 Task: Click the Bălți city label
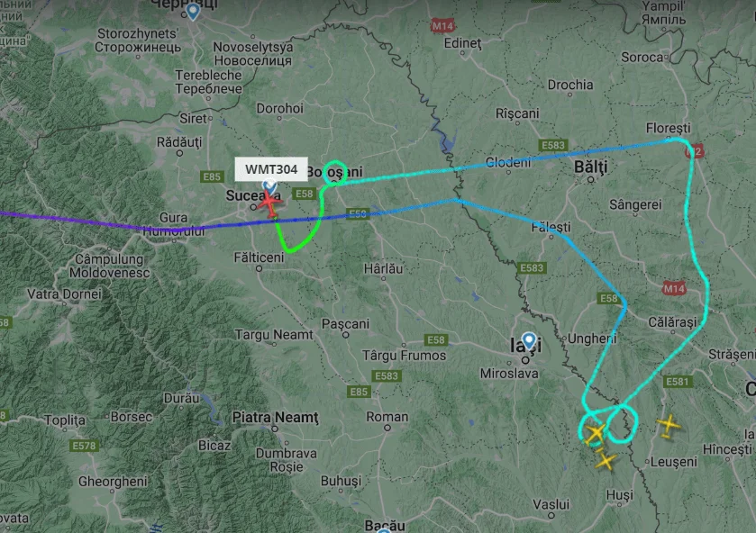(x=590, y=167)
